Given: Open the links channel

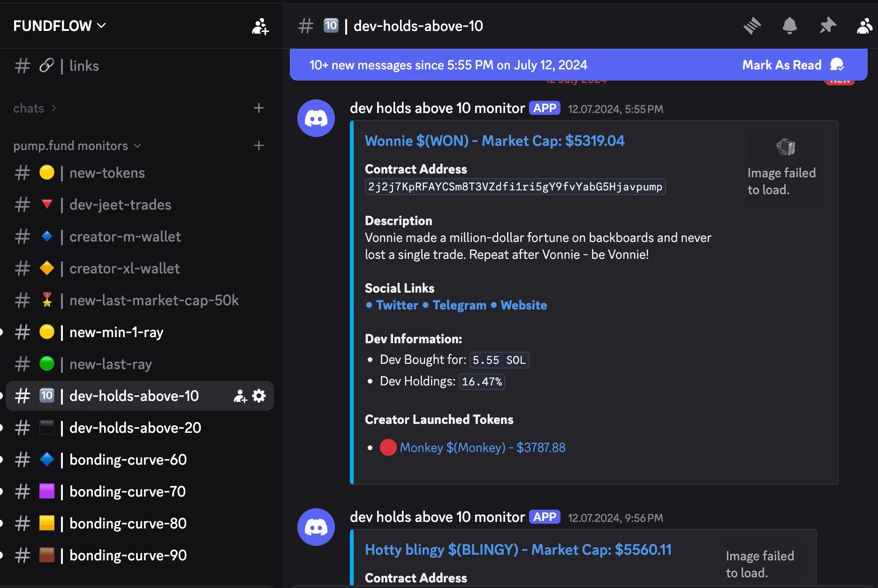Looking at the screenshot, I should pyautogui.click(x=139, y=66).
